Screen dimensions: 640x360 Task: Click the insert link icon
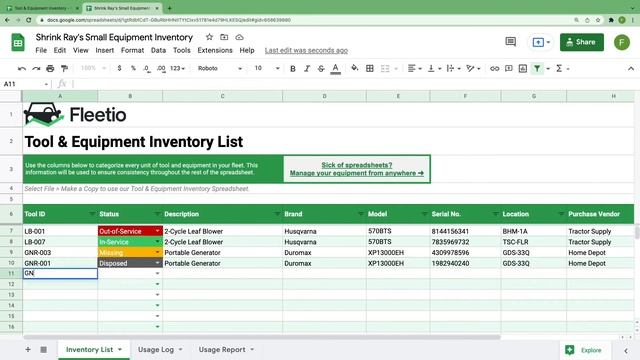click(x=494, y=69)
